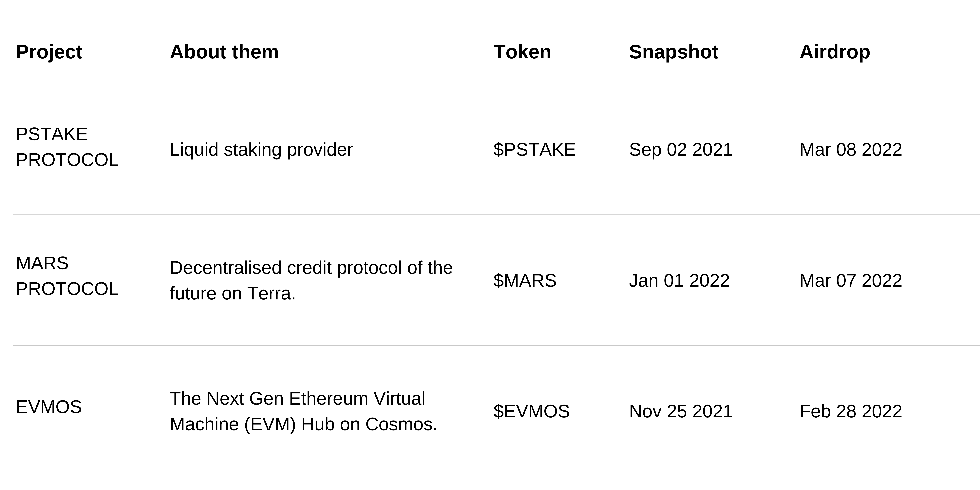Click the Liquid staking provider description

261,150
